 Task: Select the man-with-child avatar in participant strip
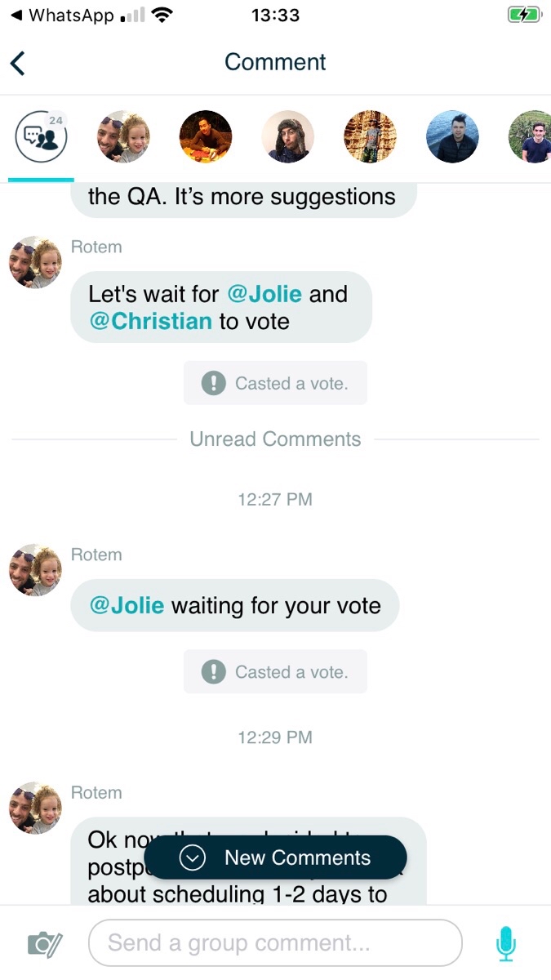pos(123,137)
